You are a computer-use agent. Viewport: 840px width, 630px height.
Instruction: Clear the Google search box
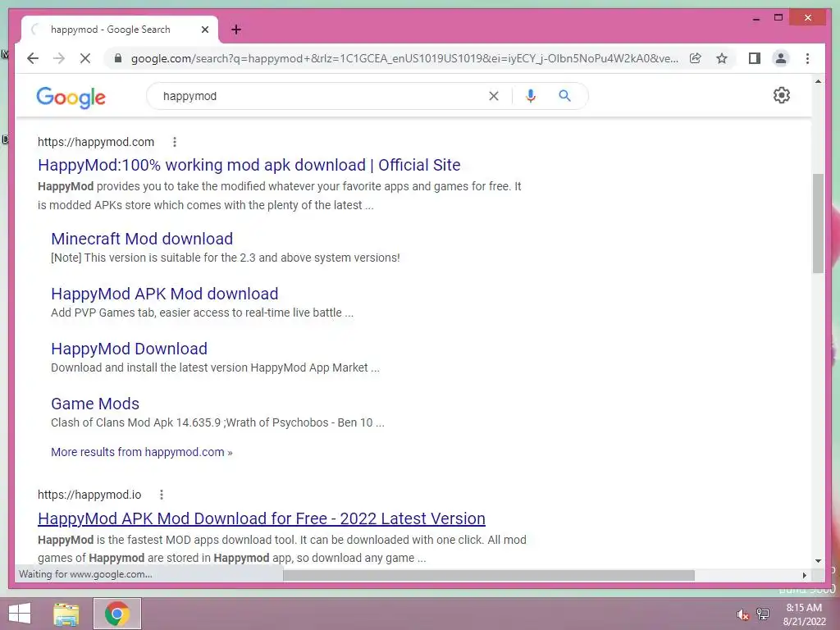click(x=493, y=96)
